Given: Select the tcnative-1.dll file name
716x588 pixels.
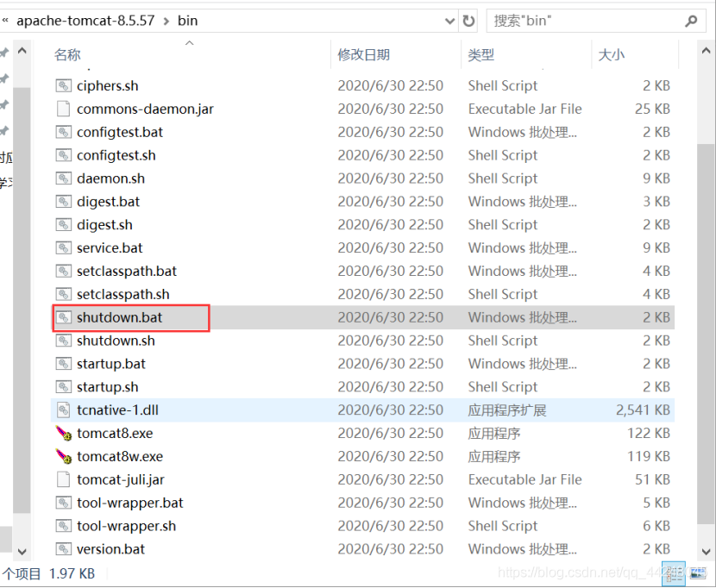Looking at the screenshot, I should click(117, 410).
